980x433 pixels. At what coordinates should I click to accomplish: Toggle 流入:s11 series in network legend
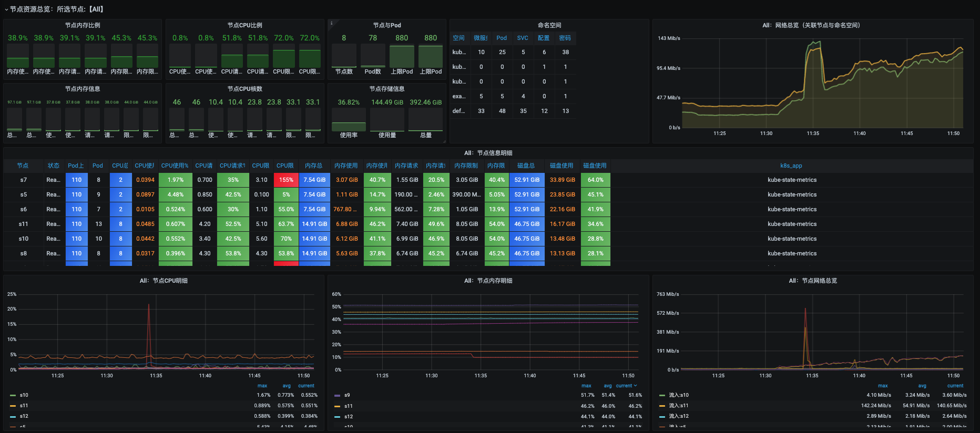pos(679,406)
